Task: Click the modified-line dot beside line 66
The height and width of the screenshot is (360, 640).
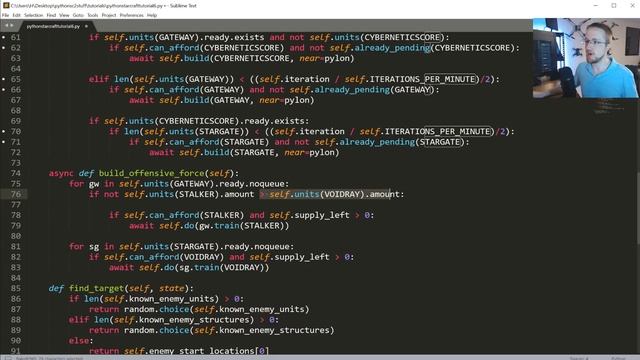Action: click(4, 90)
